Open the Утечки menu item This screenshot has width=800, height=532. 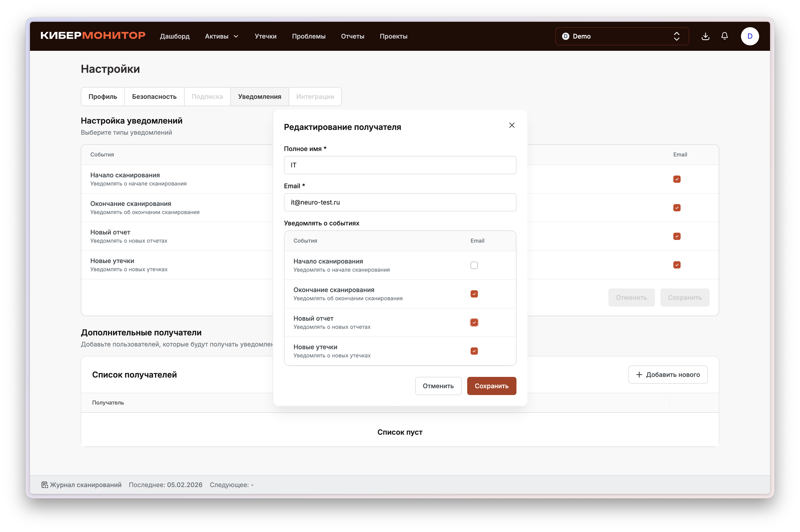(x=266, y=36)
